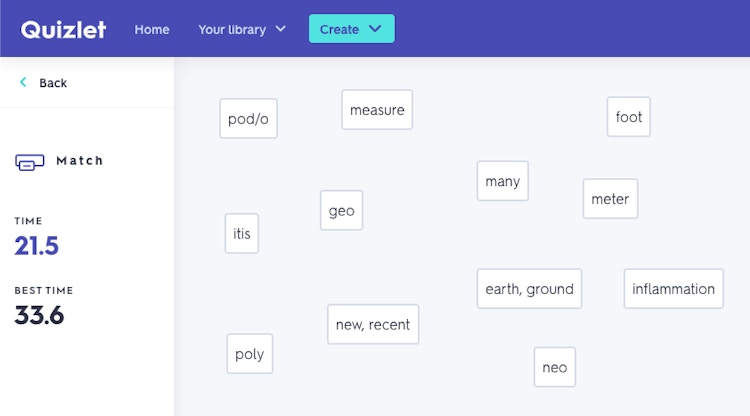
Task: Click the poly card
Action: click(250, 354)
